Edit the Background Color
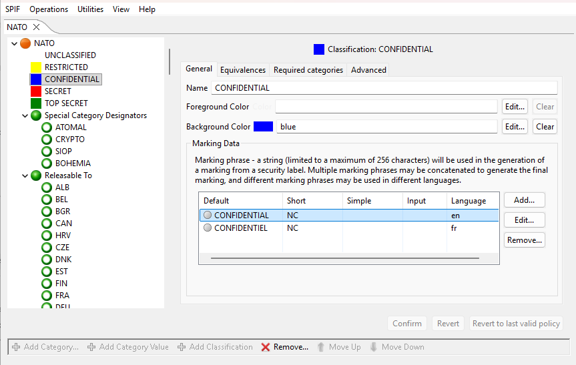Image resolution: width=576 pixels, height=365 pixels. pyautogui.click(x=515, y=127)
